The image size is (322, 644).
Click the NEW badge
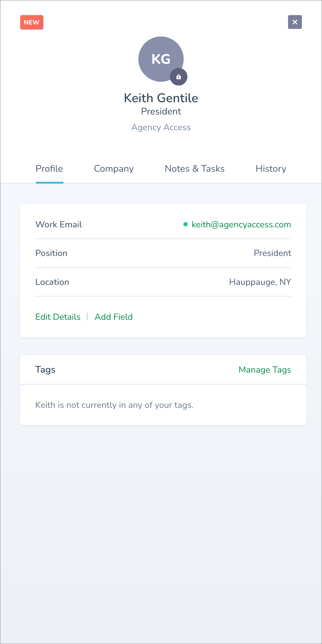tap(32, 22)
